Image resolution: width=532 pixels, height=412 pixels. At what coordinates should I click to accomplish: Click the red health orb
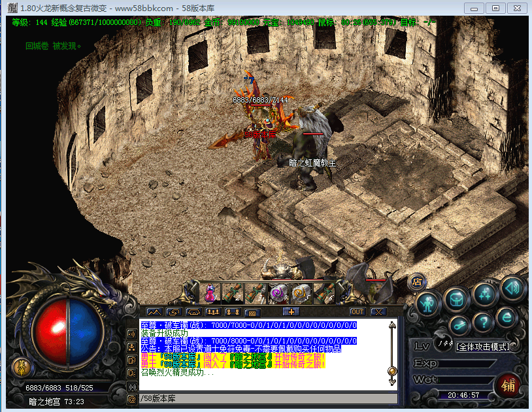click(51, 332)
